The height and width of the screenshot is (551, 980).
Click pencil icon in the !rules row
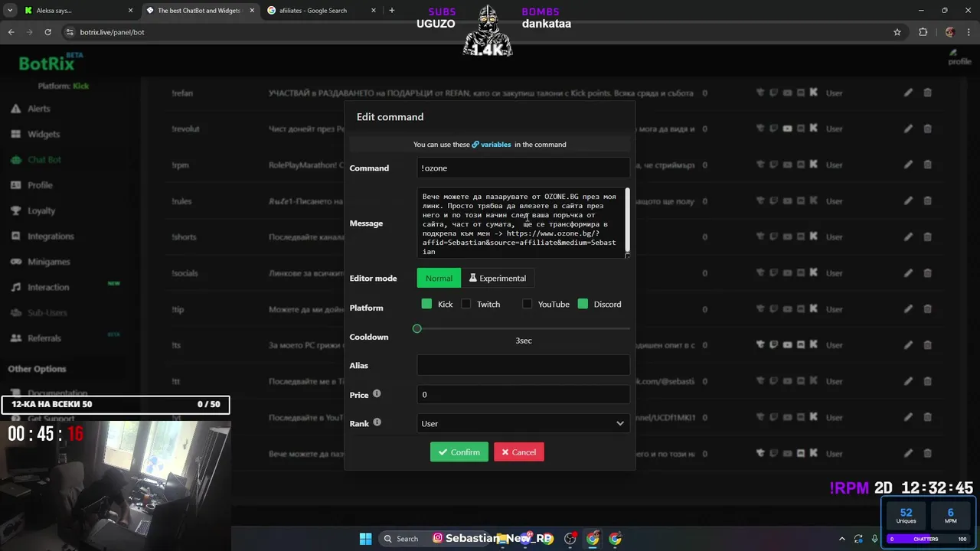tap(908, 201)
